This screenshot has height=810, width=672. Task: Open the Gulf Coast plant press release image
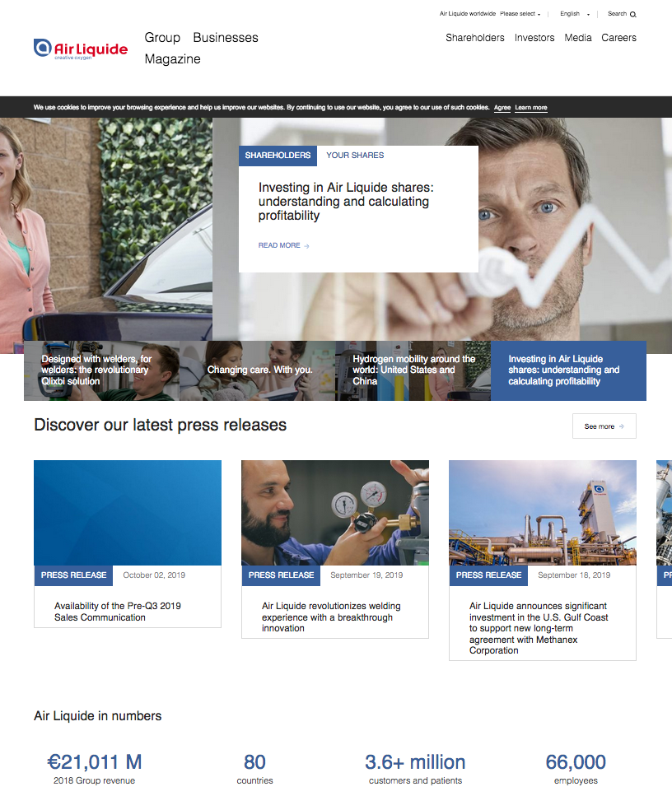pos(543,513)
